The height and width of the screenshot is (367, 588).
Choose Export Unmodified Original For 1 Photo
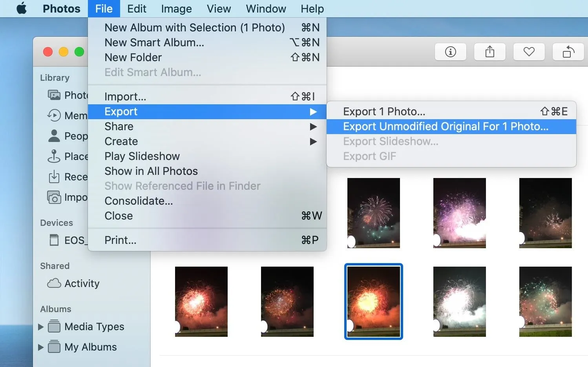451,127
